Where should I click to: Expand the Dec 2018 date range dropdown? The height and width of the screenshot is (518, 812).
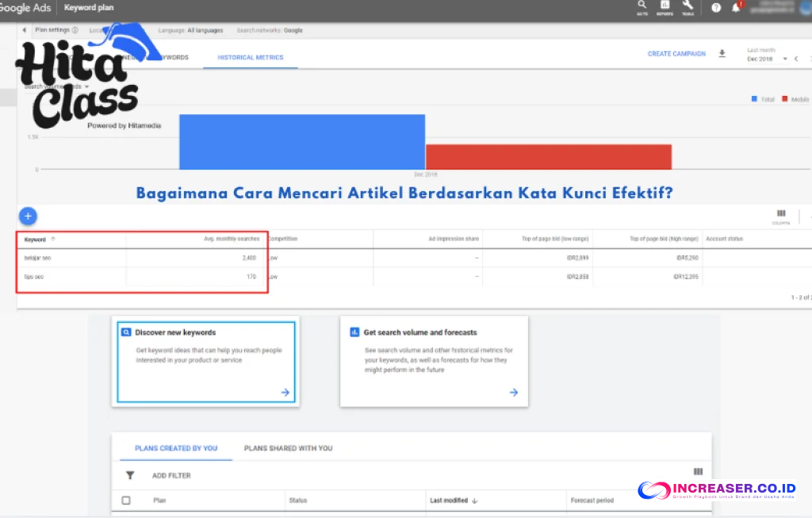[x=784, y=59]
